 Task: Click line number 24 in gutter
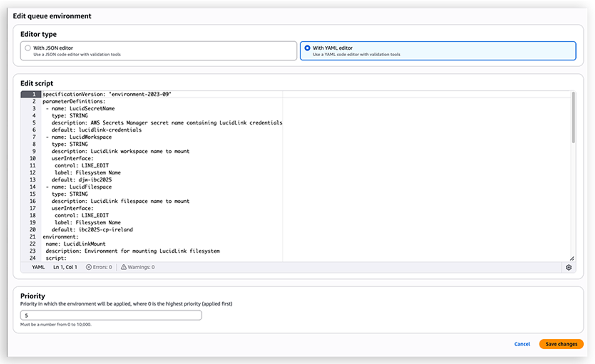(33, 258)
